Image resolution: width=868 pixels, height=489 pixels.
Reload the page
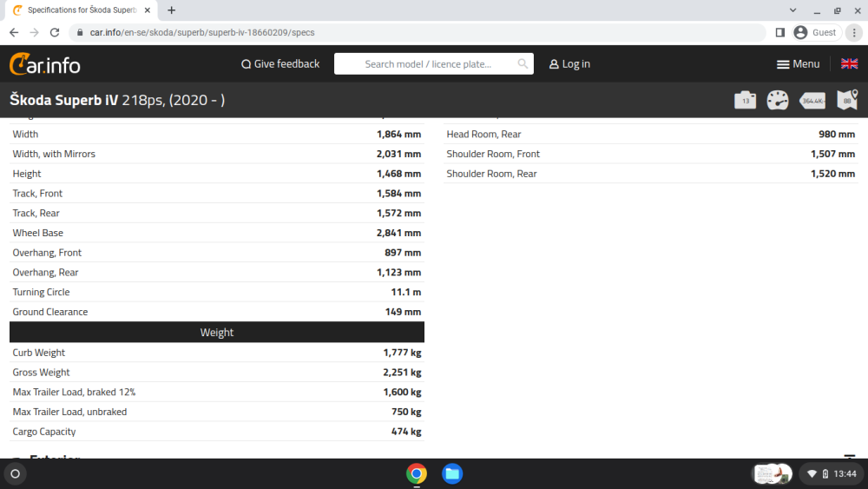(x=54, y=33)
